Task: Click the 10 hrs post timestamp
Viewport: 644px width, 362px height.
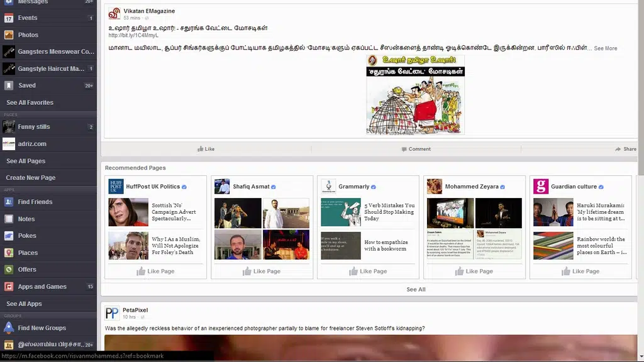Action: click(x=129, y=317)
